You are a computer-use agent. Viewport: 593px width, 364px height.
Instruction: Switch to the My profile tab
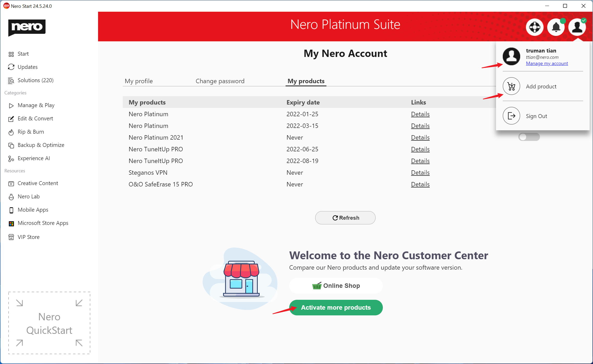coord(139,81)
